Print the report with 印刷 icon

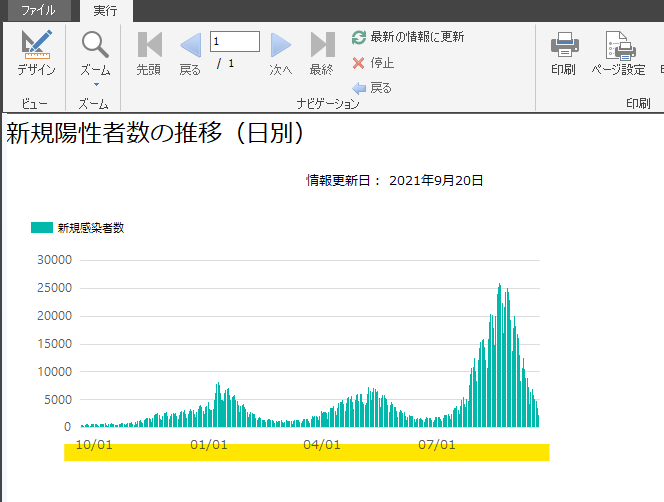(563, 45)
